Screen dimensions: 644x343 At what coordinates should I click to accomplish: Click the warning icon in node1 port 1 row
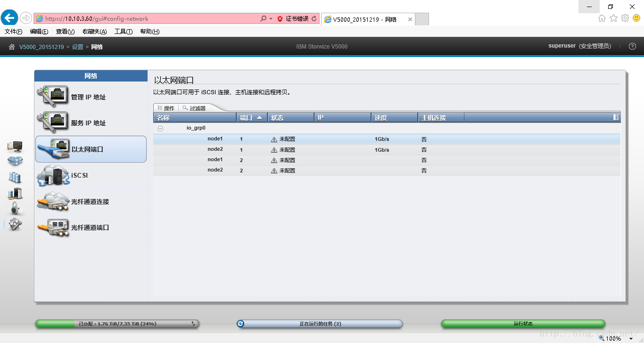[274, 139]
